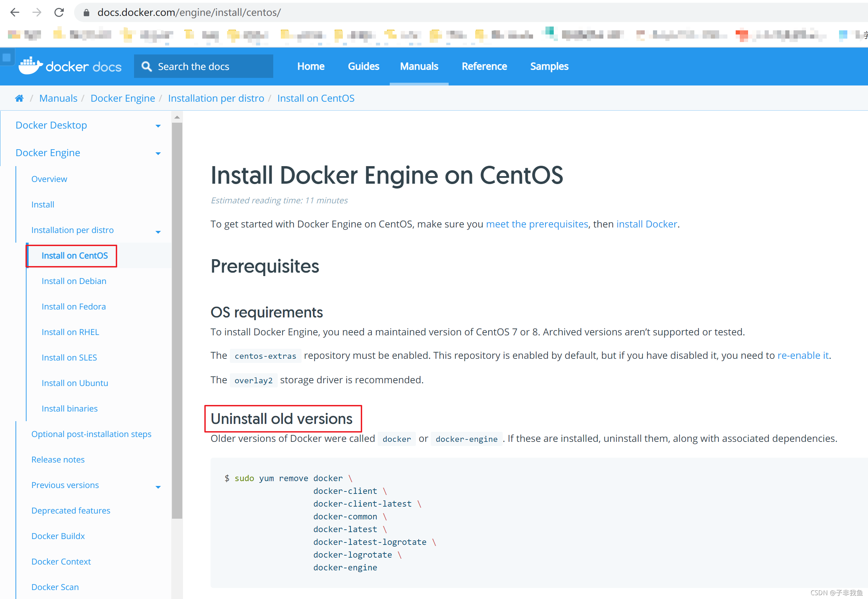The width and height of the screenshot is (868, 599).
Task: Click Docker Engine in the breadcrumb
Action: click(x=123, y=98)
